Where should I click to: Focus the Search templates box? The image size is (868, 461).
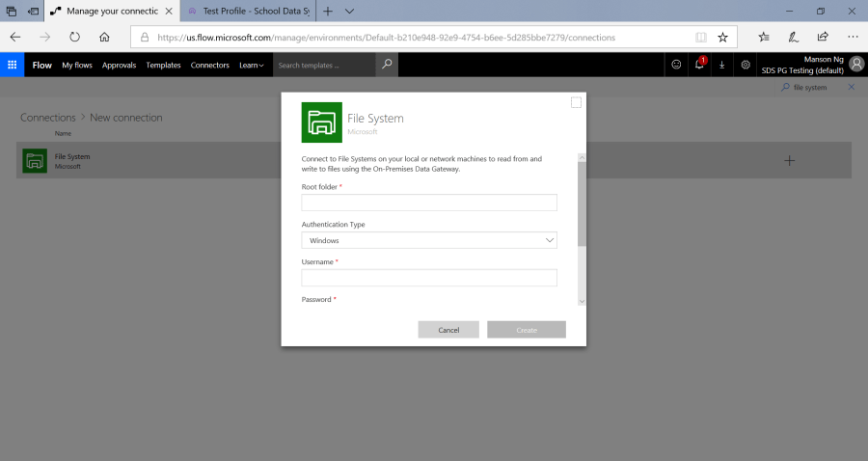[x=324, y=65]
